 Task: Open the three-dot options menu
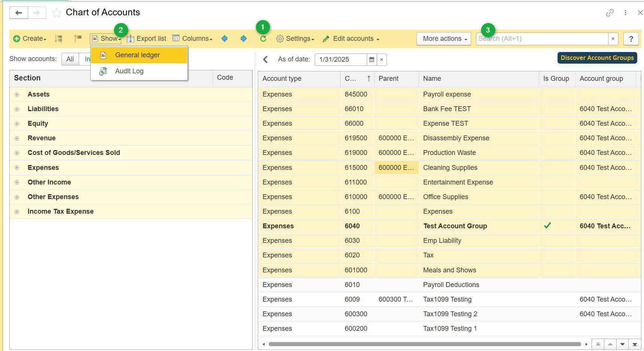625,13
